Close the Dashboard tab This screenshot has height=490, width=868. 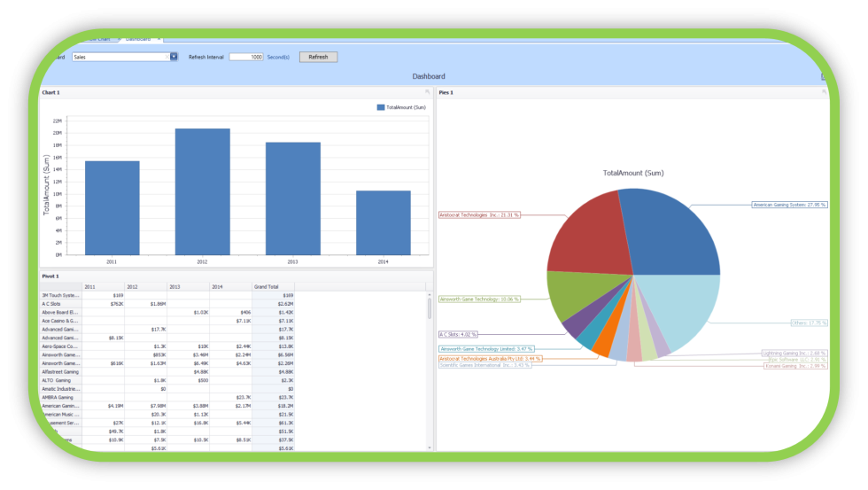(159, 39)
